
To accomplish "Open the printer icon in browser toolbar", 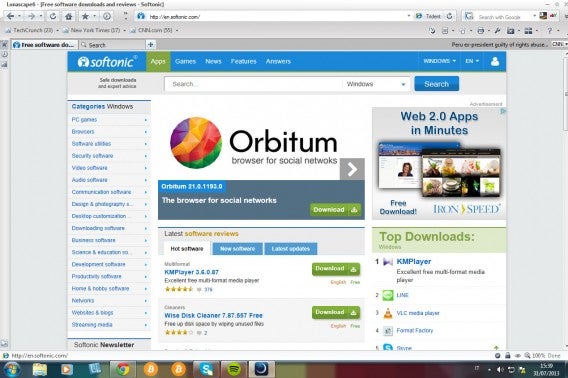I will pyautogui.click(x=481, y=31).
